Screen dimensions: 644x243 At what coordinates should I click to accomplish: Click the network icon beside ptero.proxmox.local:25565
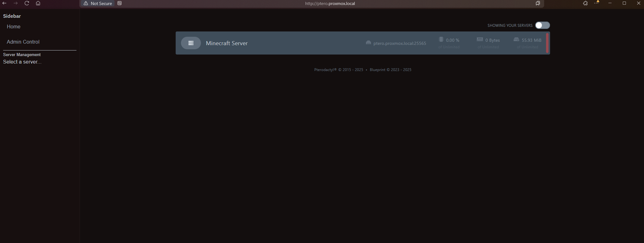click(x=368, y=43)
